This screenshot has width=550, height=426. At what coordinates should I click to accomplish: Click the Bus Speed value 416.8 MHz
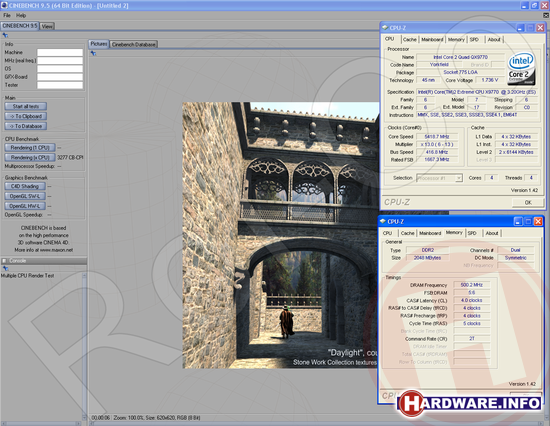tap(437, 152)
